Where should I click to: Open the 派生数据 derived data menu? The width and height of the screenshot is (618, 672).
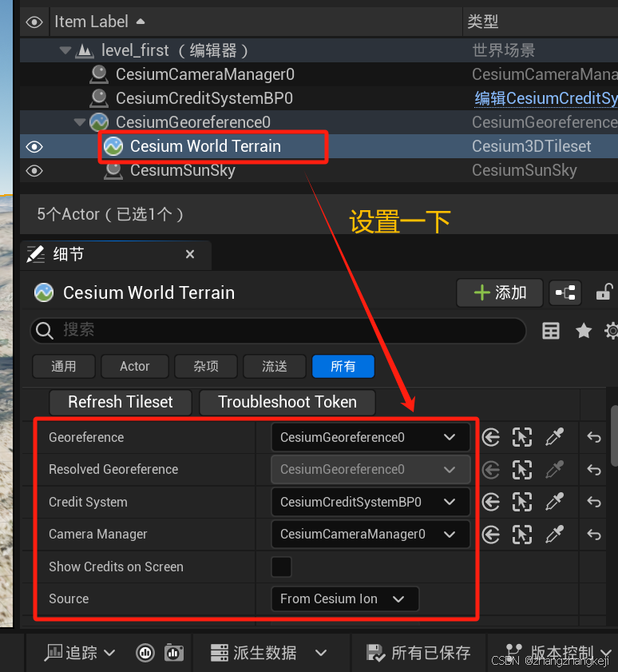tap(268, 653)
